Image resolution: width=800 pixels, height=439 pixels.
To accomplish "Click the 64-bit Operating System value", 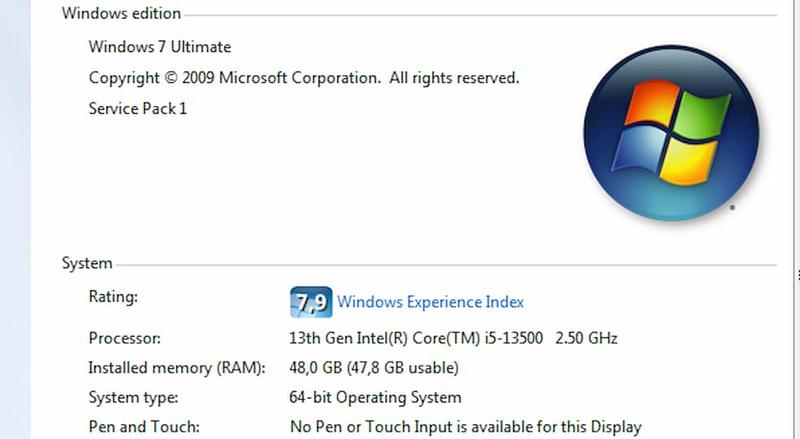I will tap(375, 398).
